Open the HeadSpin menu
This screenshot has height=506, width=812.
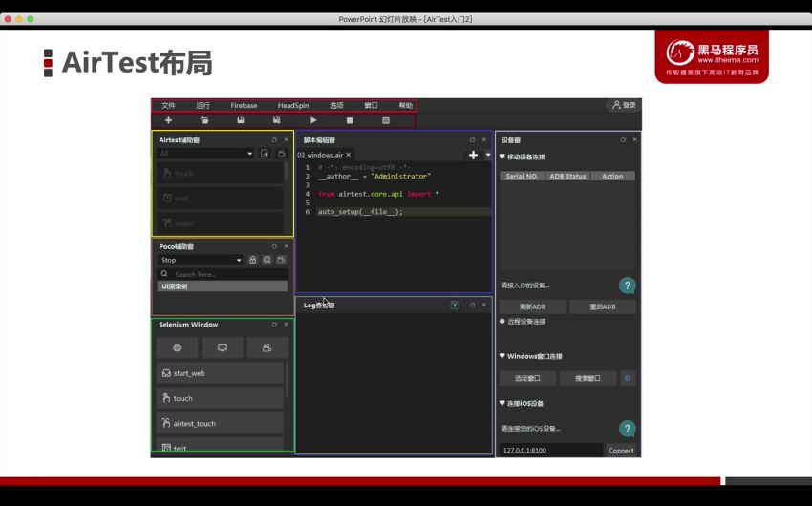pos(293,106)
